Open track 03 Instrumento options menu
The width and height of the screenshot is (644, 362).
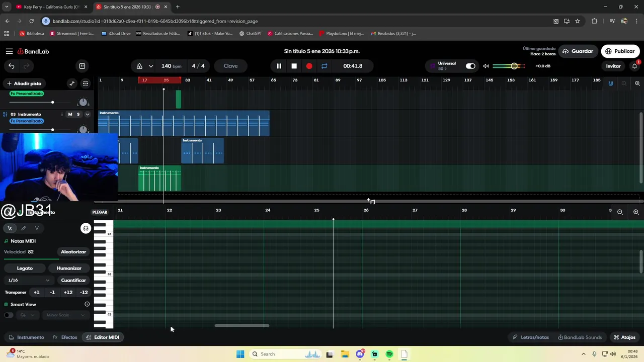tap(62, 114)
